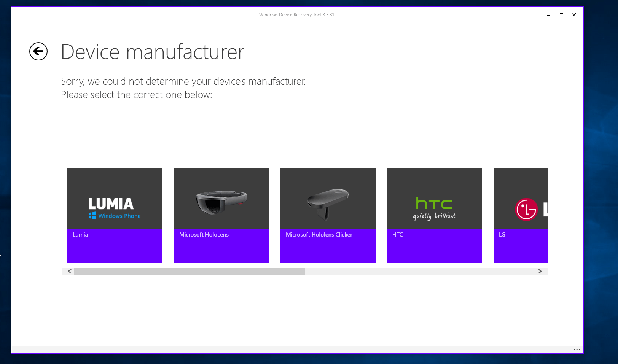Maximize the Windows Device Recovery Tool window
618x364 pixels.
(x=561, y=15)
